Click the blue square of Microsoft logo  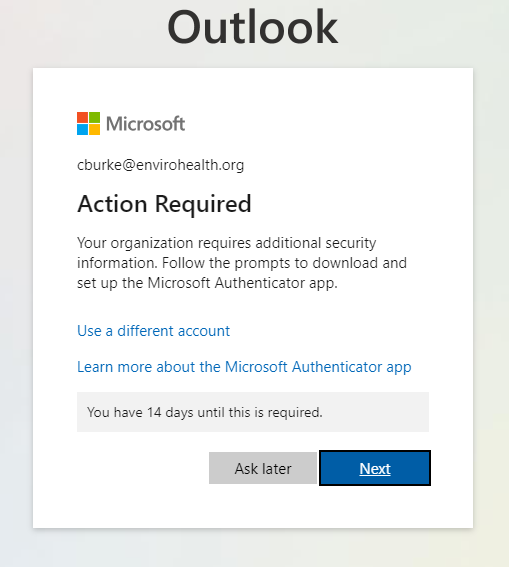coord(82,129)
